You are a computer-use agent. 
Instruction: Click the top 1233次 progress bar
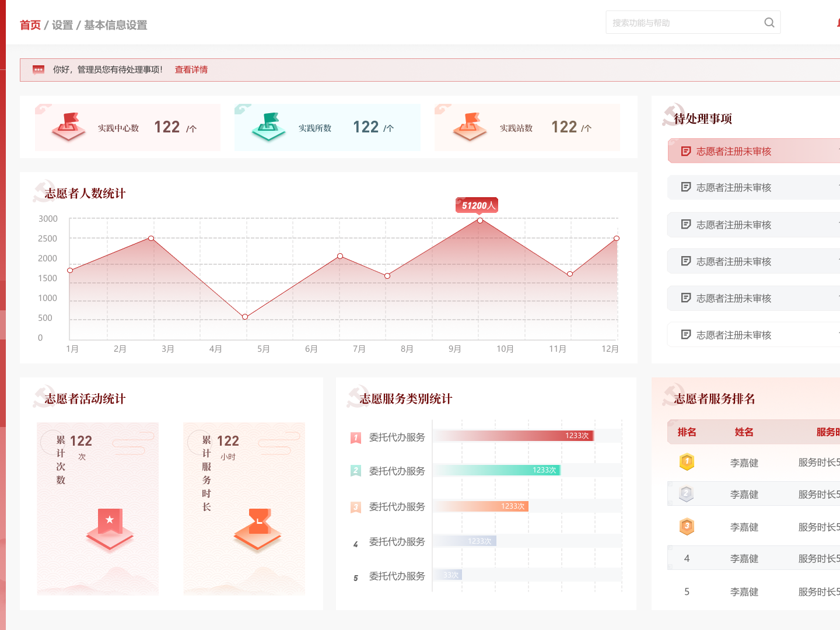click(x=513, y=436)
